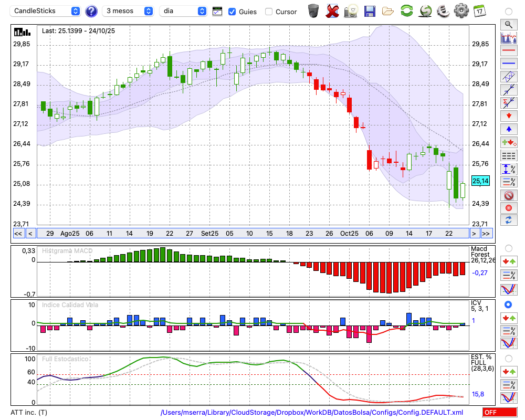Click the red X delete icon

pos(332,11)
